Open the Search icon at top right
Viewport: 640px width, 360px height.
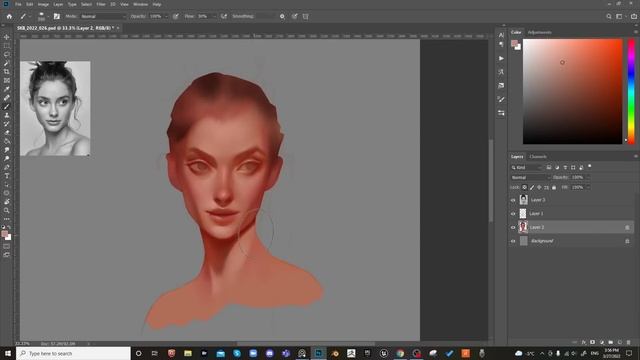609,16
